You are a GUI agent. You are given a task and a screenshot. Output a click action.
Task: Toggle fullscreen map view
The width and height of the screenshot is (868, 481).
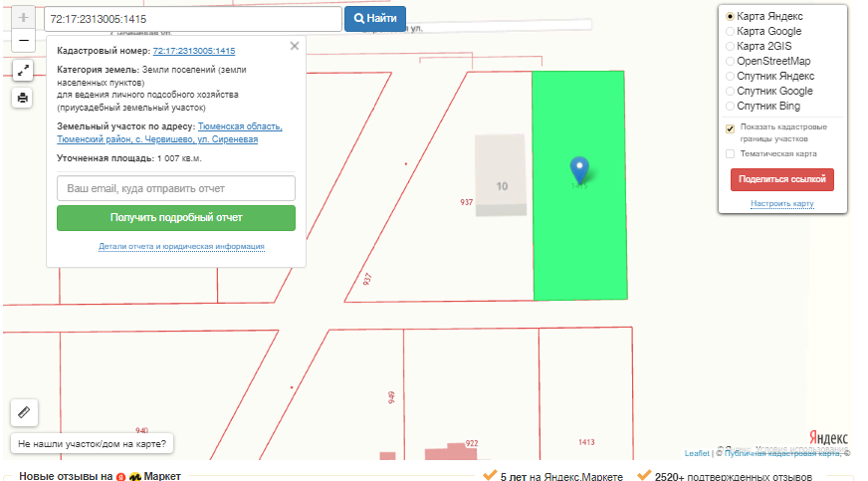tap(24, 70)
